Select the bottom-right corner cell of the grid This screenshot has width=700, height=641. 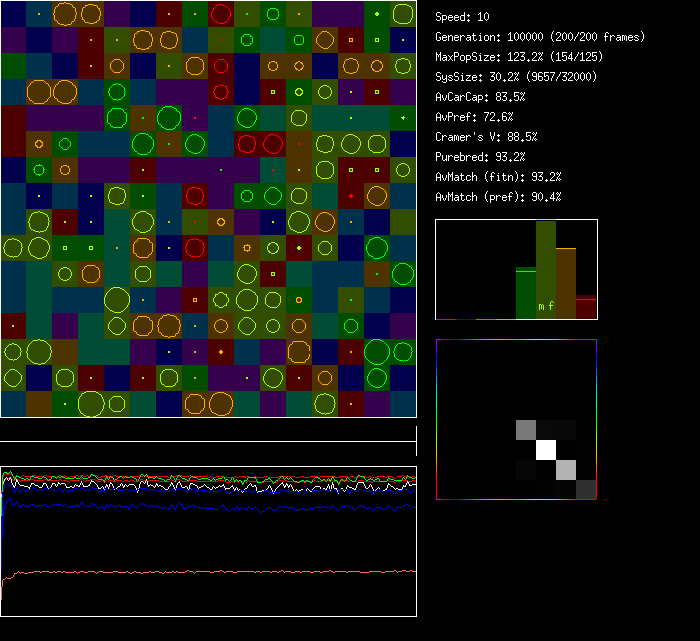(403, 404)
